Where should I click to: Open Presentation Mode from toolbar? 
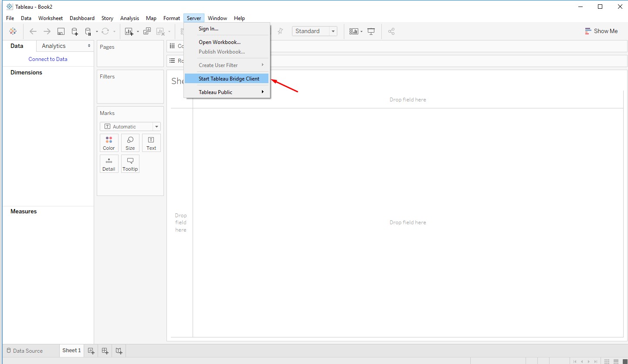coord(371,31)
